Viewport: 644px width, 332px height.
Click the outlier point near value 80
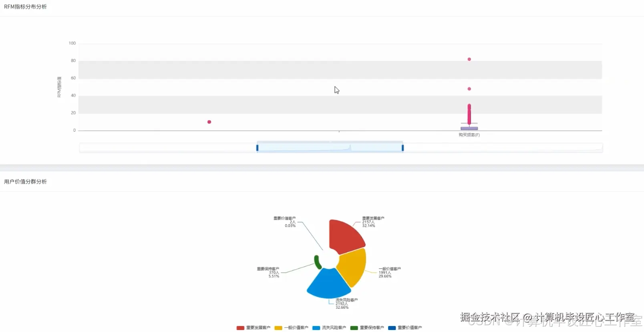[469, 59]
